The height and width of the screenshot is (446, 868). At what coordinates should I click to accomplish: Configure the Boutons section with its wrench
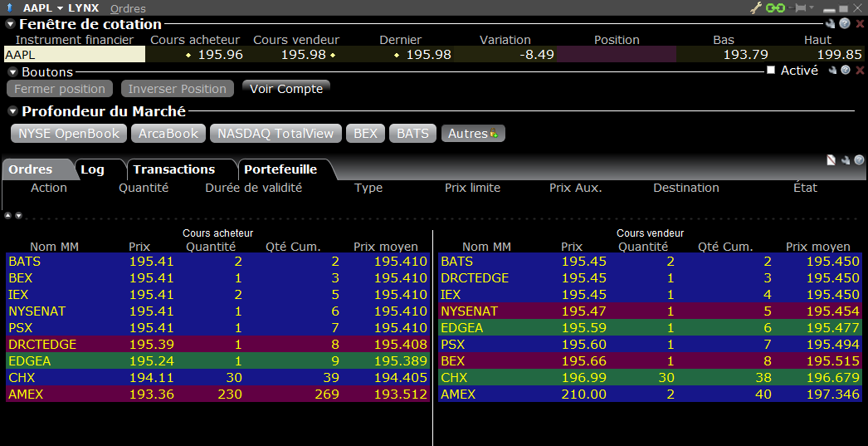832,71
